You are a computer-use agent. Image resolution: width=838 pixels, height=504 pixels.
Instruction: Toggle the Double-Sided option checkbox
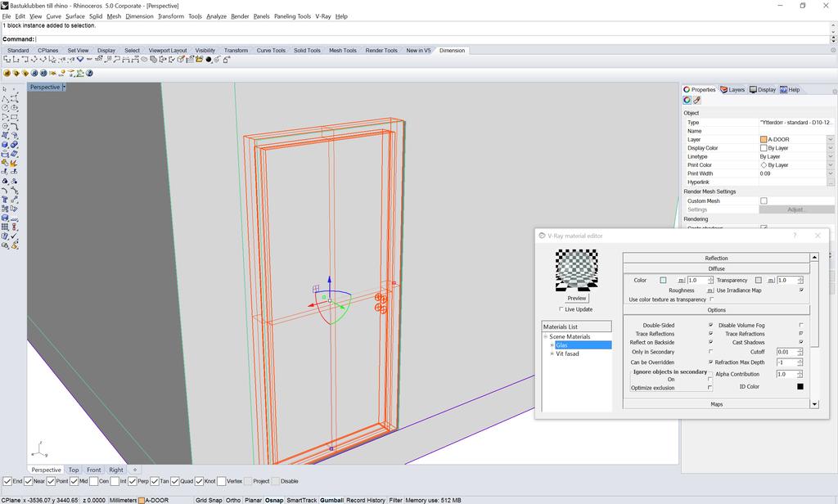click(x=711, y=325)
